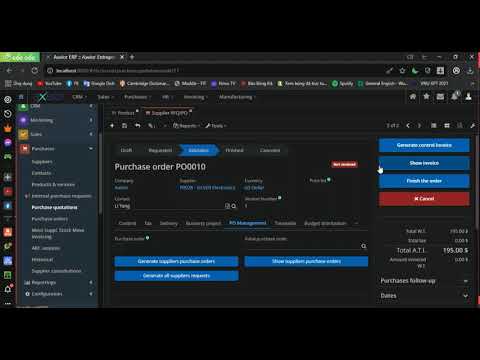480x360 pixels.
Task: Expand the Sales sidebar module
Action: click(91, 134)
